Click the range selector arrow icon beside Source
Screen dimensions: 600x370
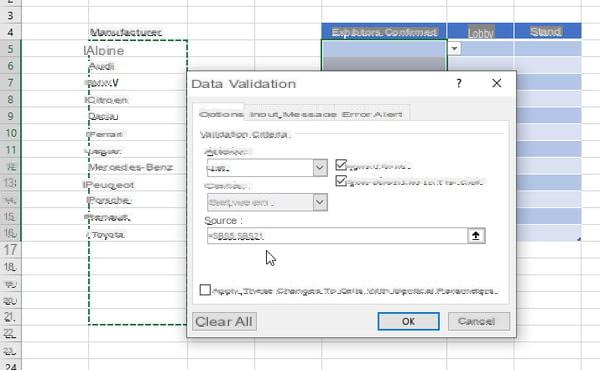(x=476, y=236)
